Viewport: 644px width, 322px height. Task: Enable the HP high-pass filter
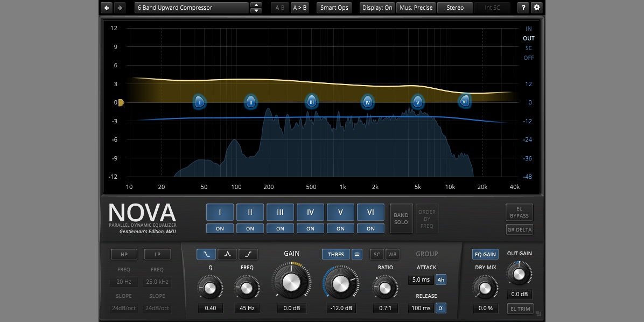pos(124,254)
